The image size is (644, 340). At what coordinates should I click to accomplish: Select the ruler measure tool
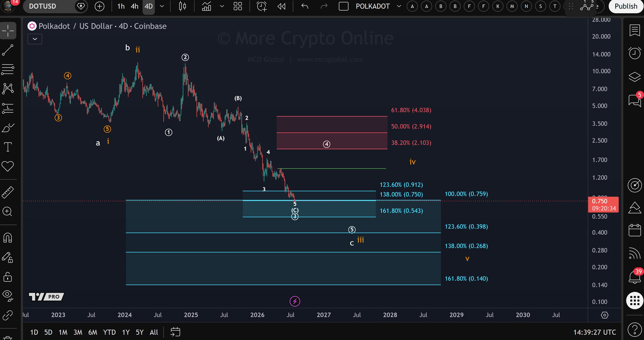point(8,192)
